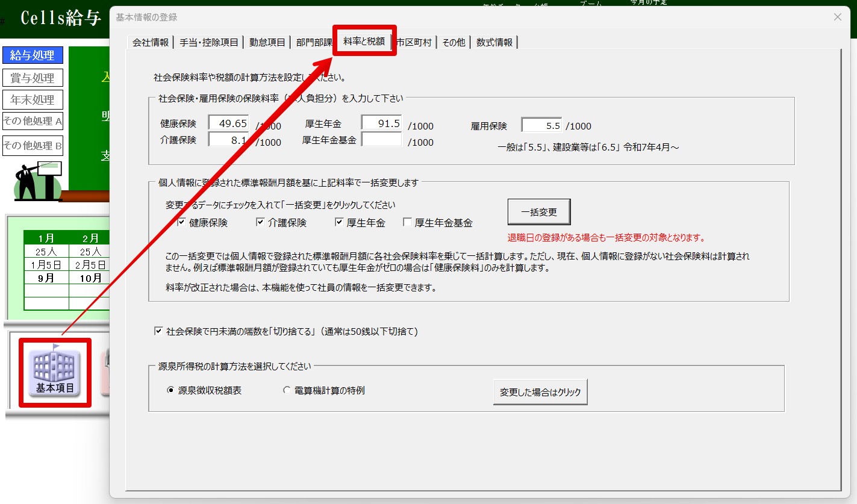
Task: Click the 基本項目 building icon
Action: tap(55, 372)
